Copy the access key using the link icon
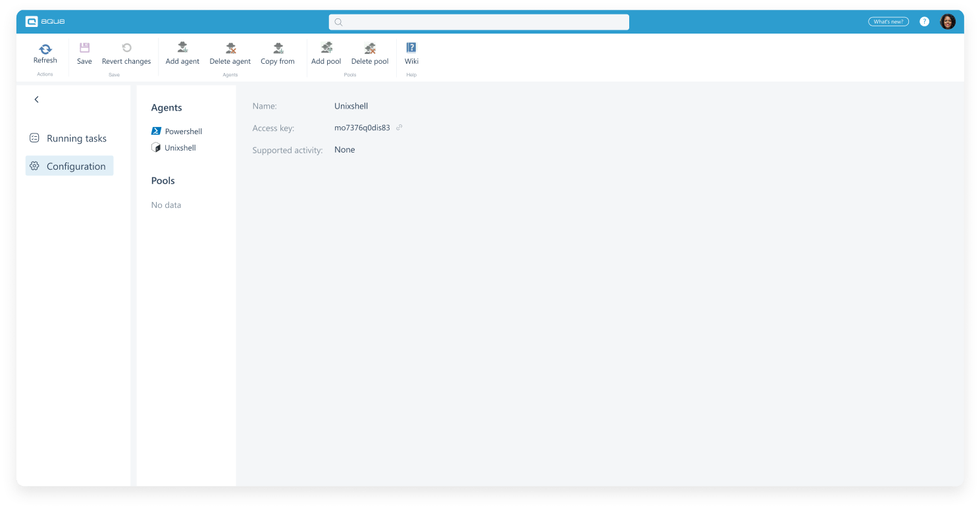This screenshot has width=980, height=509. pos(399,128)
